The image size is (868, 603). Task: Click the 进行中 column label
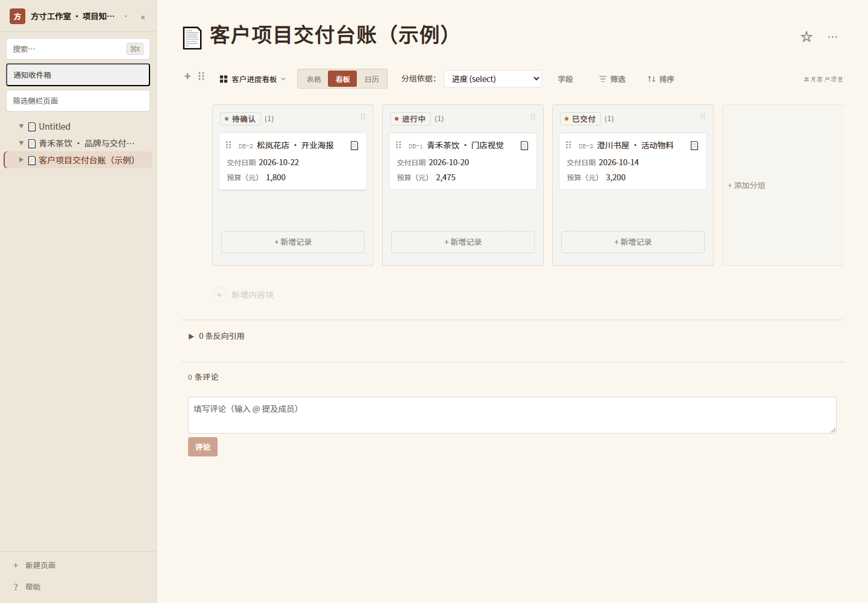pyautogui.click(x=410, y=119)
